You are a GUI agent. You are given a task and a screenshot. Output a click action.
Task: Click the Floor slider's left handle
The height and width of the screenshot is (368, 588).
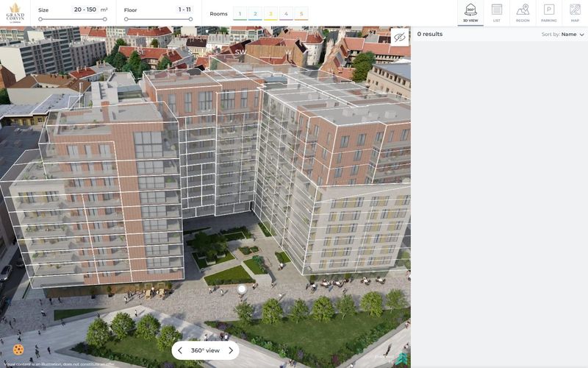[x=126, y=19]
